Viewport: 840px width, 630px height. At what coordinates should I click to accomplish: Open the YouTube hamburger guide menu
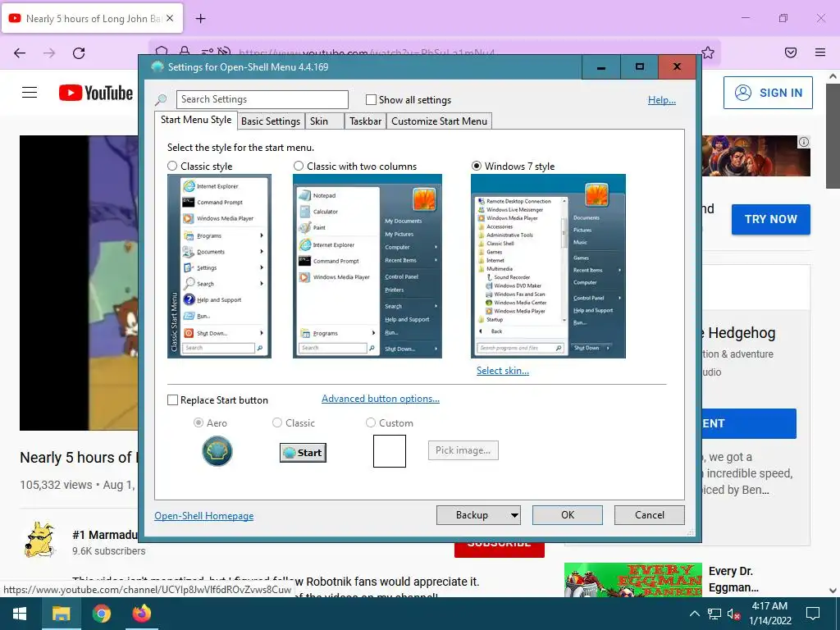tap(30, 93)
